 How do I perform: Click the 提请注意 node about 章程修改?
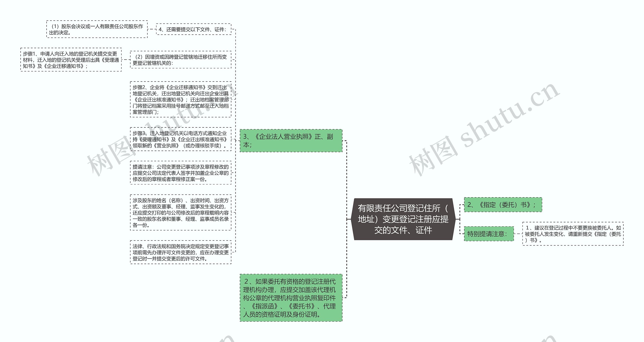181,173
